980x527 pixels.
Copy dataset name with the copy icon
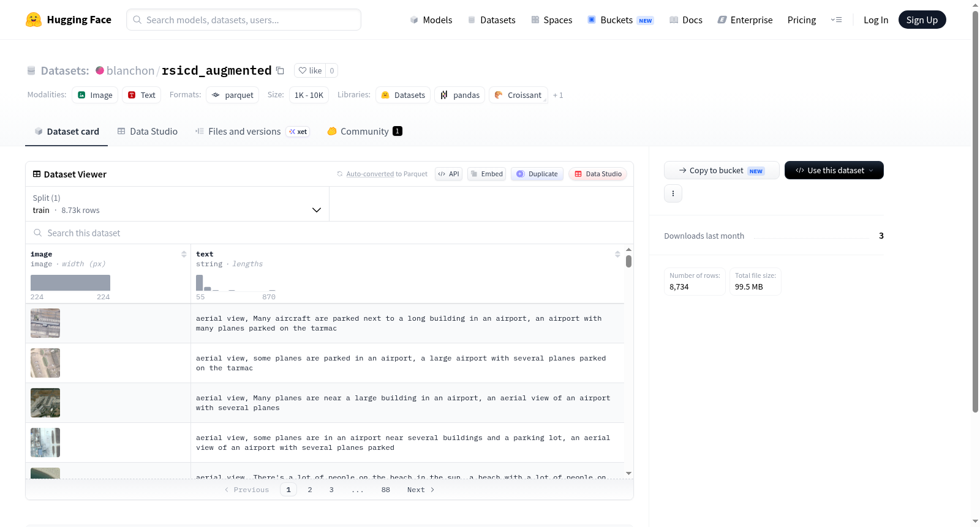click(280, 70)
